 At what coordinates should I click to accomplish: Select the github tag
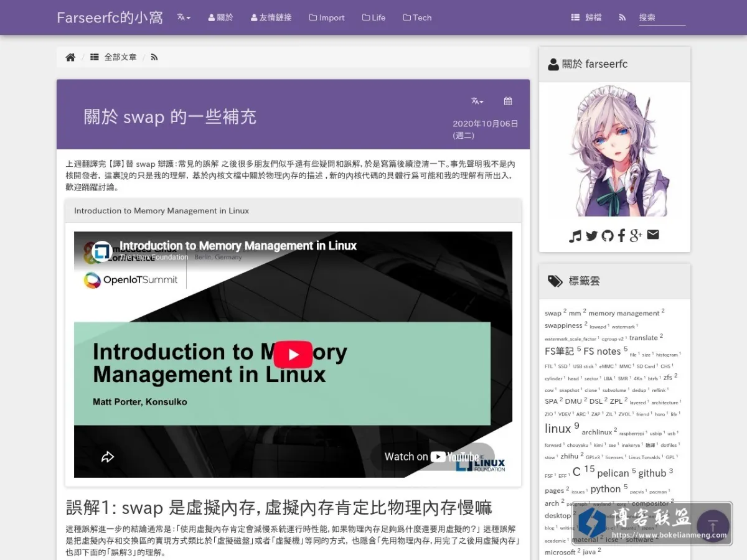point(652,474)
